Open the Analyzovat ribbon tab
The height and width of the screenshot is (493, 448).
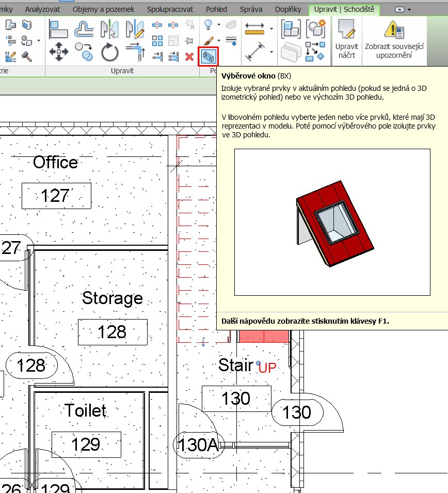42,9
